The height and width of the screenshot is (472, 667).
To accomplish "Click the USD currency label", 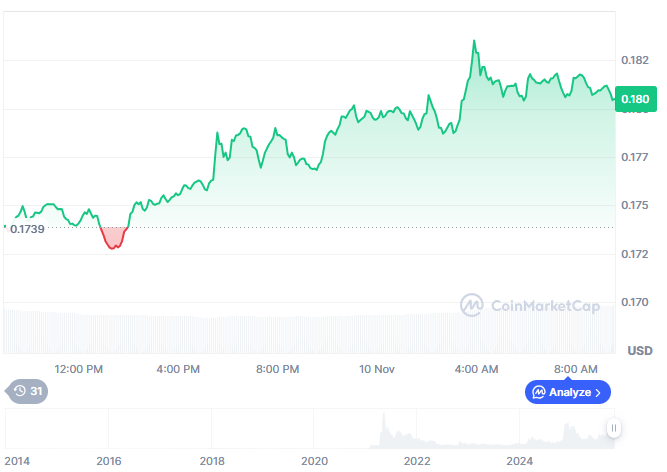I will point(639,350).
